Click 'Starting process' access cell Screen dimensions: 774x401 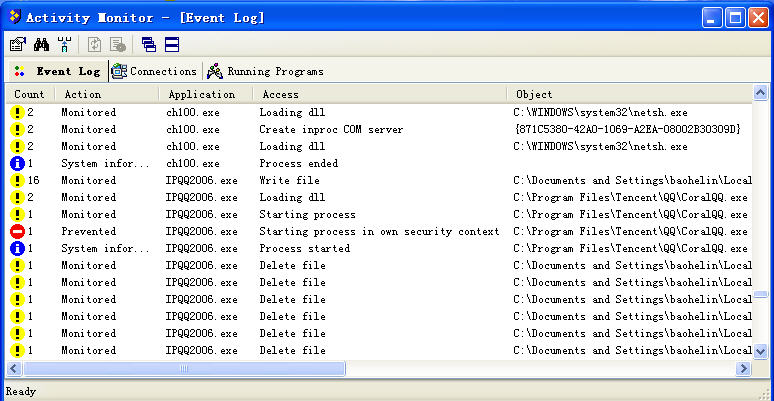click(x=308, y=214)
